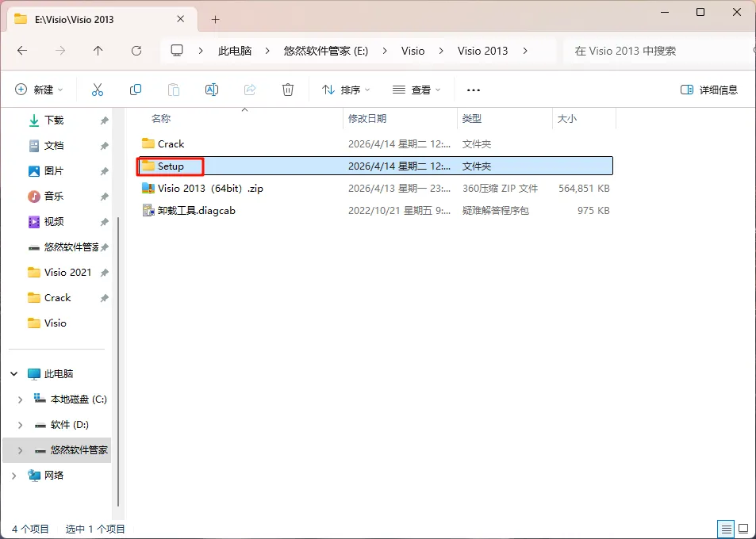Click the 564,851 KB size cell

pos(584,189)
